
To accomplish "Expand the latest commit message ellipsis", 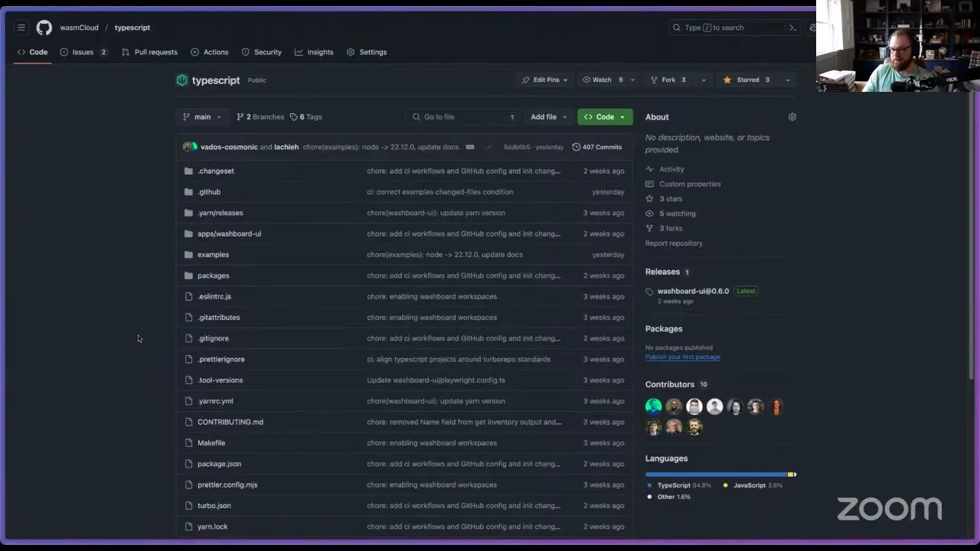I will coord(470,147).
